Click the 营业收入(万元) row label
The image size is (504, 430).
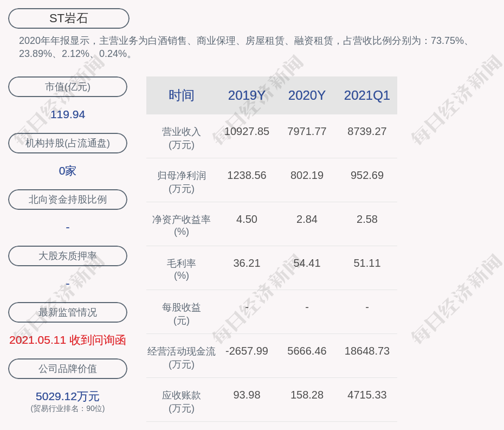[181, 138]
